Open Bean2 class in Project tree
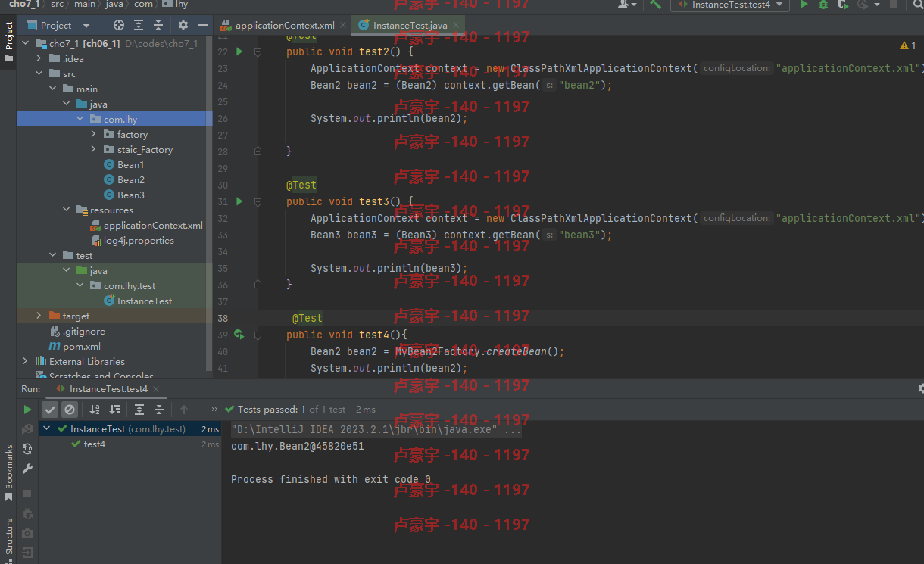 point(130,179)
